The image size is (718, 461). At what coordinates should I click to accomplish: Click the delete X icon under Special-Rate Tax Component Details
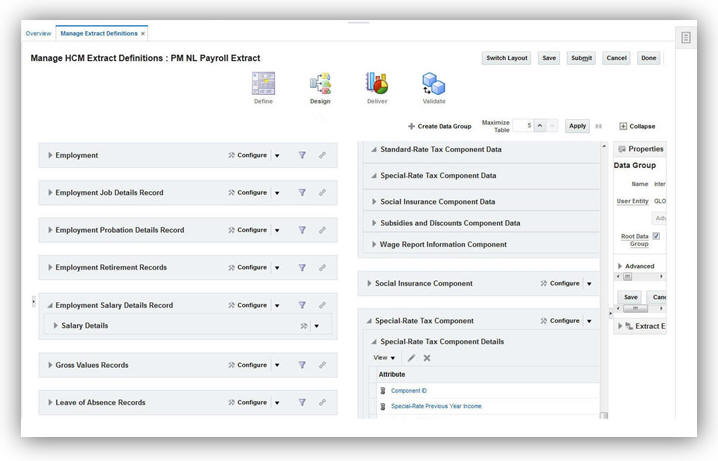click(x=427, y=358)
